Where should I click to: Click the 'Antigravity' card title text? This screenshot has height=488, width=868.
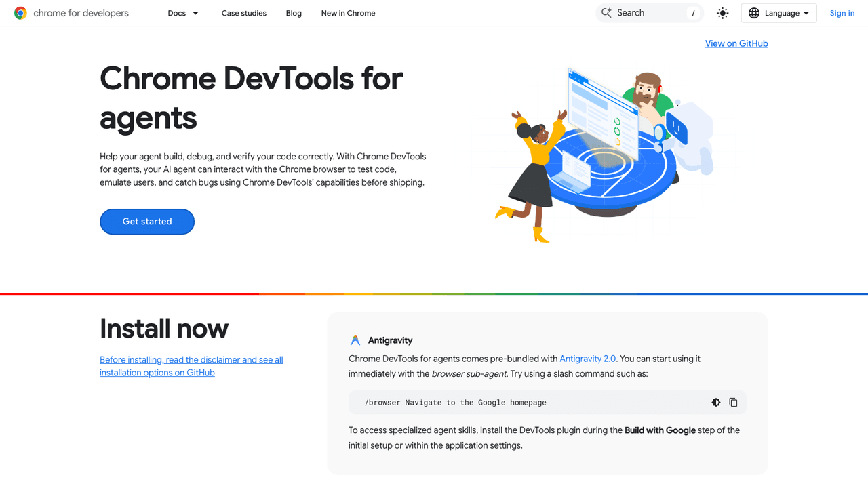coord(390,340)
